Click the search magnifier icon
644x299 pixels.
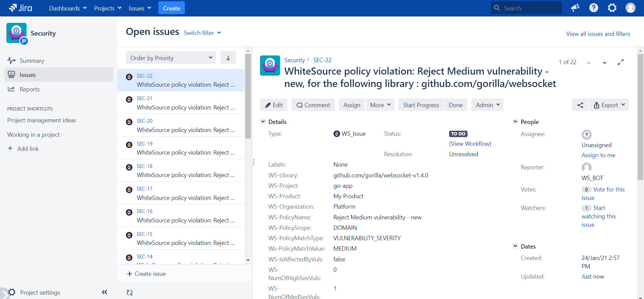tap(497, 8)
